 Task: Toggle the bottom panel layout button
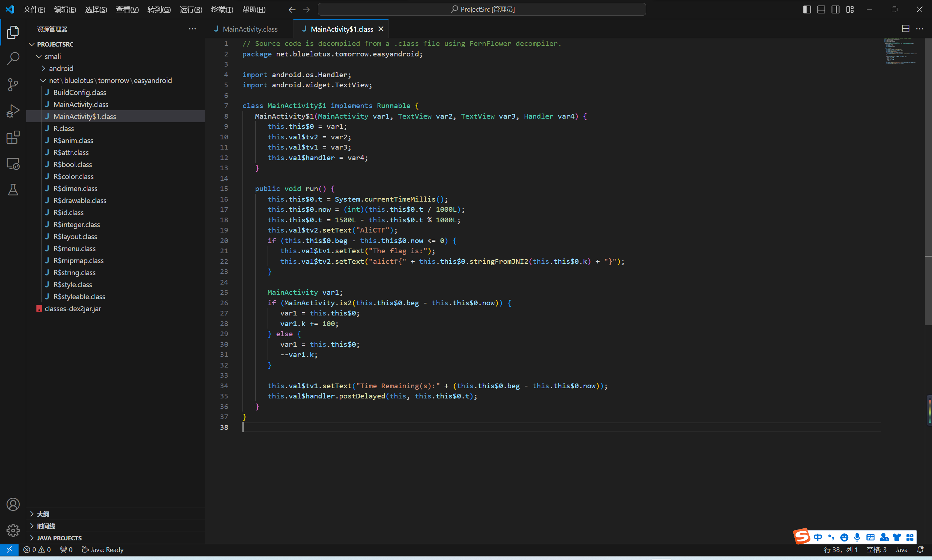(x=821, y=9)
